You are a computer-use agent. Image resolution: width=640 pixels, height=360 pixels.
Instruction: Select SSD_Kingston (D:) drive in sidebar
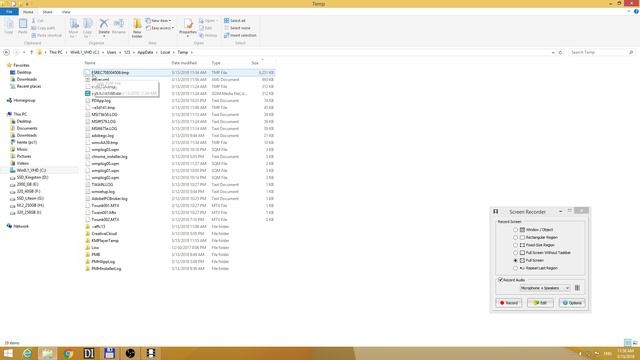pyautogui.click(x=32, y=178)
